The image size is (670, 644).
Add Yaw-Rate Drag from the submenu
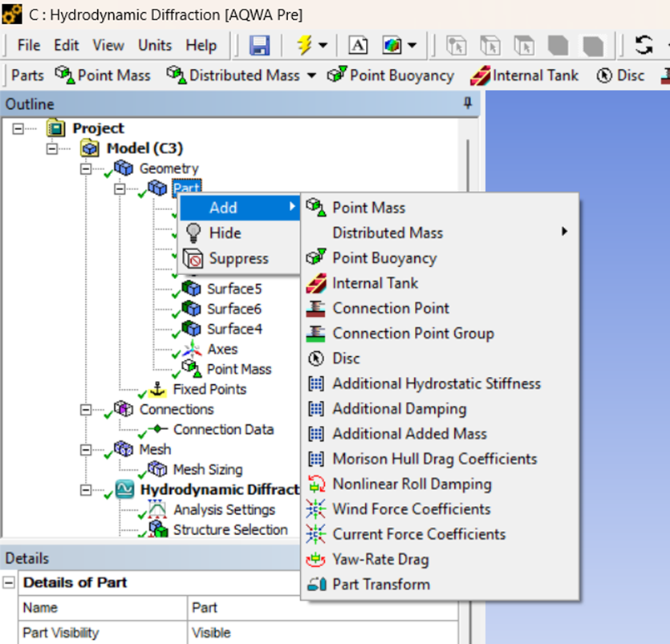click(441, 560)
